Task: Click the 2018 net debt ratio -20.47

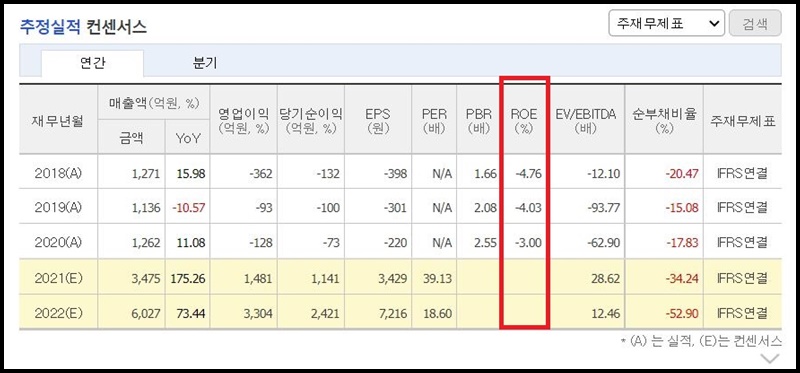Action: (682, 173)
